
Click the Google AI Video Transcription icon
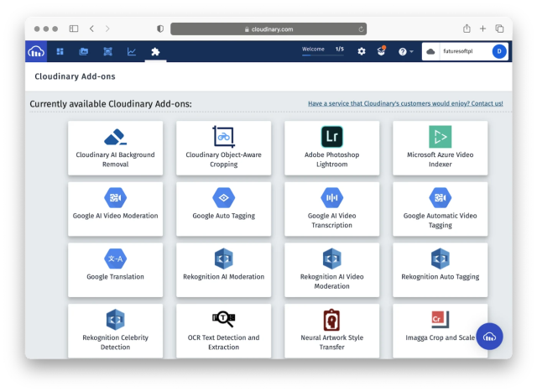coord(332,198)
